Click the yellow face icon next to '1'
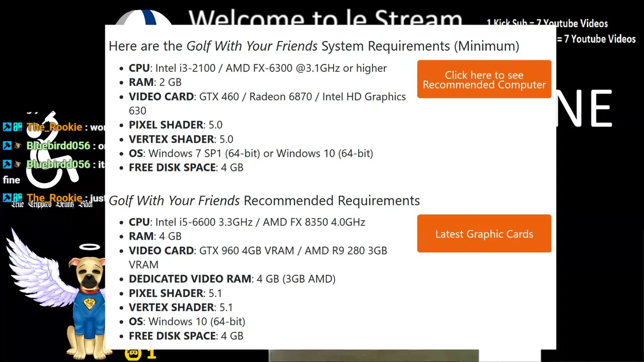 point(133,354)
